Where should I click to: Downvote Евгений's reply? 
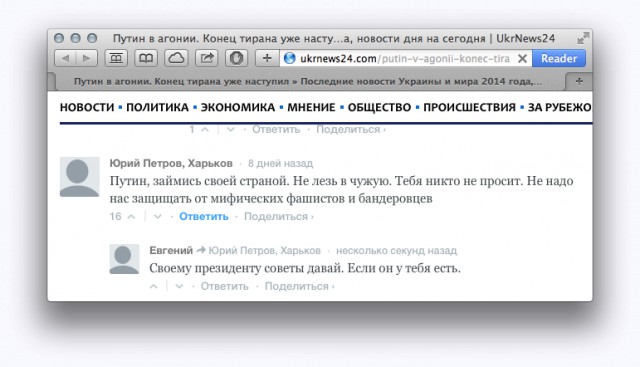(x=179, y=287)
